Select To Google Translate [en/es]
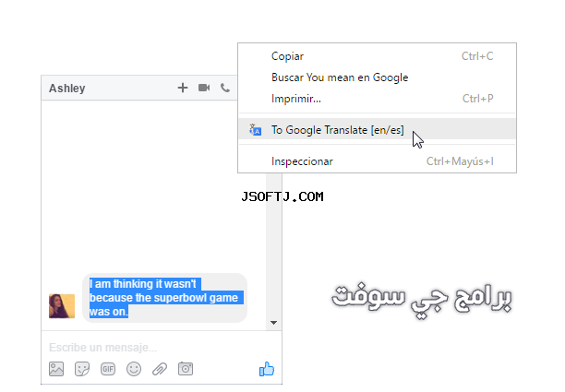The height and width of the screenshot is (392, 565). pyautogui.click(x=378, y=129)
